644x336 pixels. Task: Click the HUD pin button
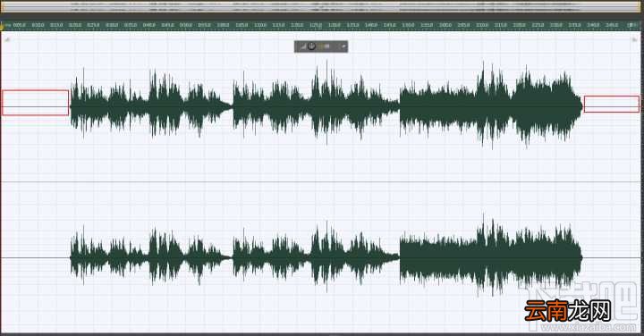pos(343,46)
